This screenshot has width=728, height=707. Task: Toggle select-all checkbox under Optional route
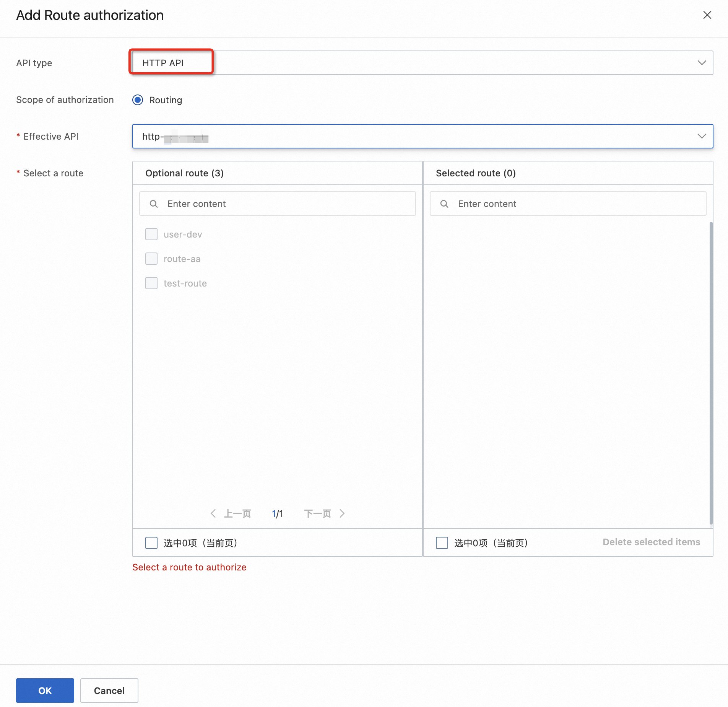(151, 542)
